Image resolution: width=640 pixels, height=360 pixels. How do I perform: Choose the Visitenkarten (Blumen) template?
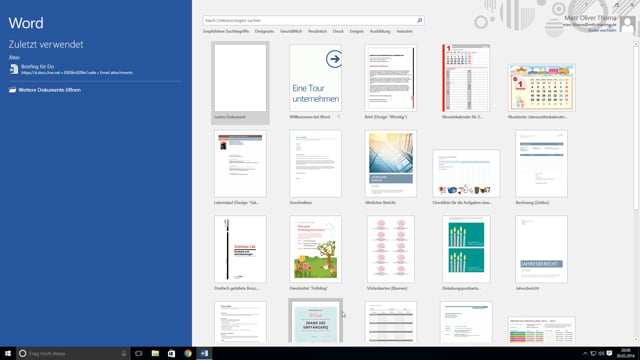tap(391, 249)
